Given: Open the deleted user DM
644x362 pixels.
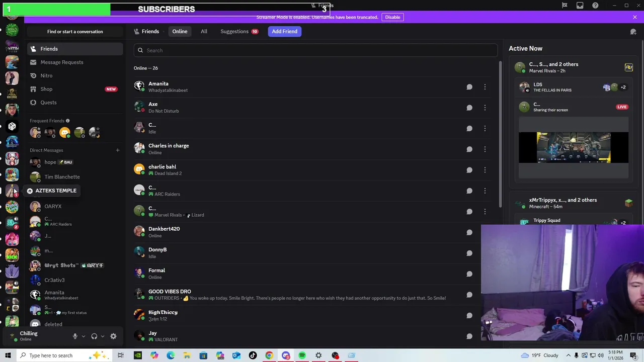Looking at the screenshot, I should [75, 324].
